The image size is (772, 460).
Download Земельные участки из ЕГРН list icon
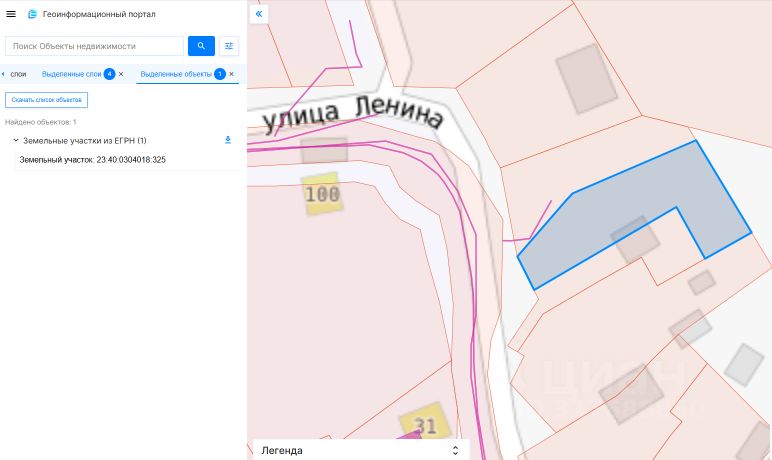point(228,140)
